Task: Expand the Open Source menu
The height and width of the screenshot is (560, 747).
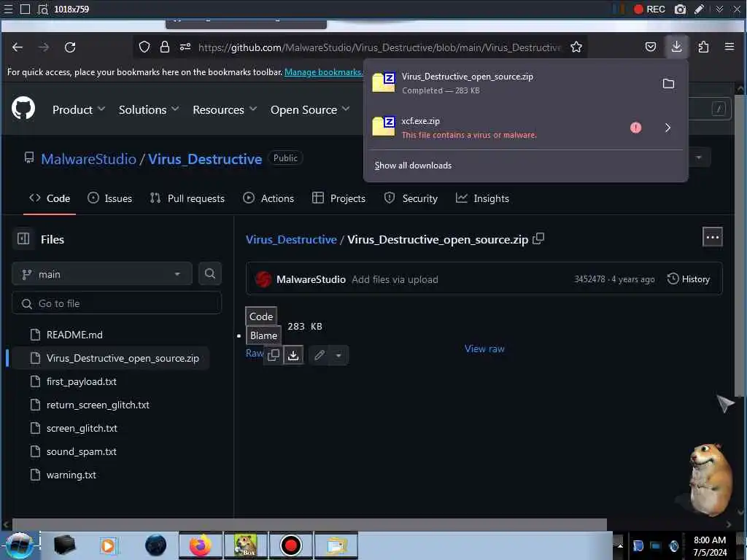Action: coord(309,109)
